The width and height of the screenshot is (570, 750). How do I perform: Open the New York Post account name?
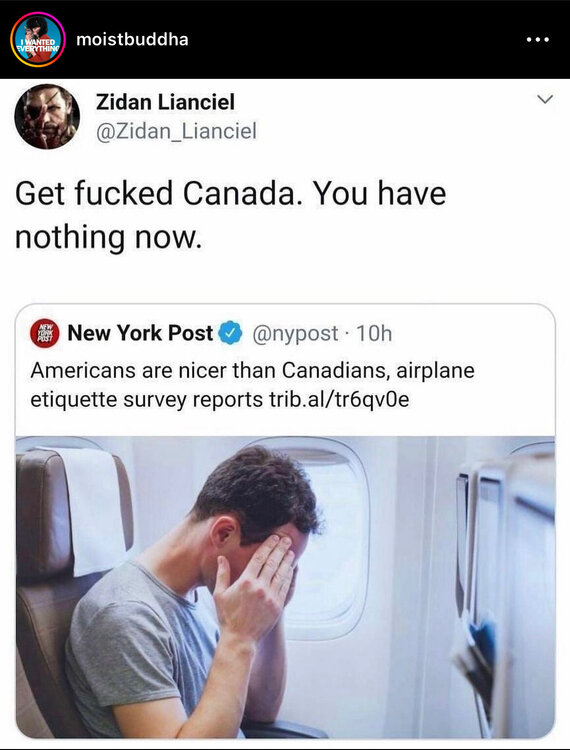click(x=140, y=333)
